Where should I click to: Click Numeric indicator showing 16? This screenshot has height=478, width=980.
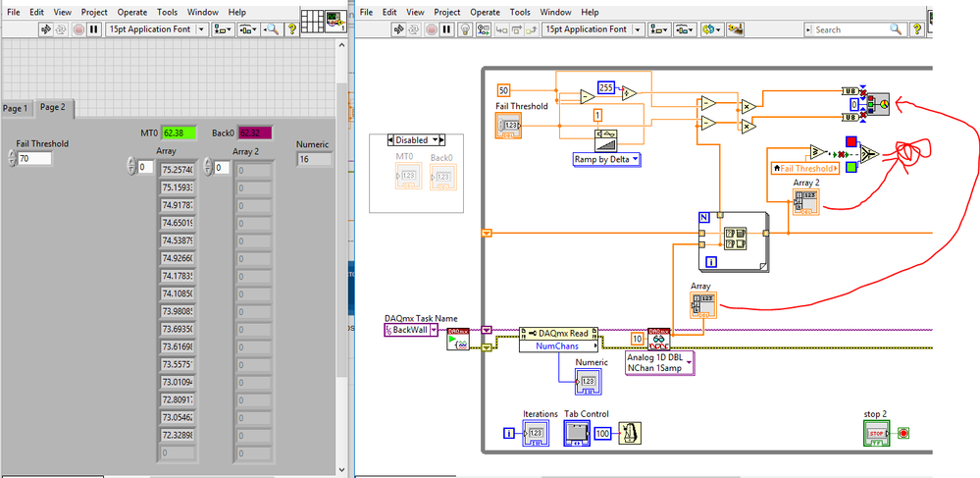click(314, 160)
